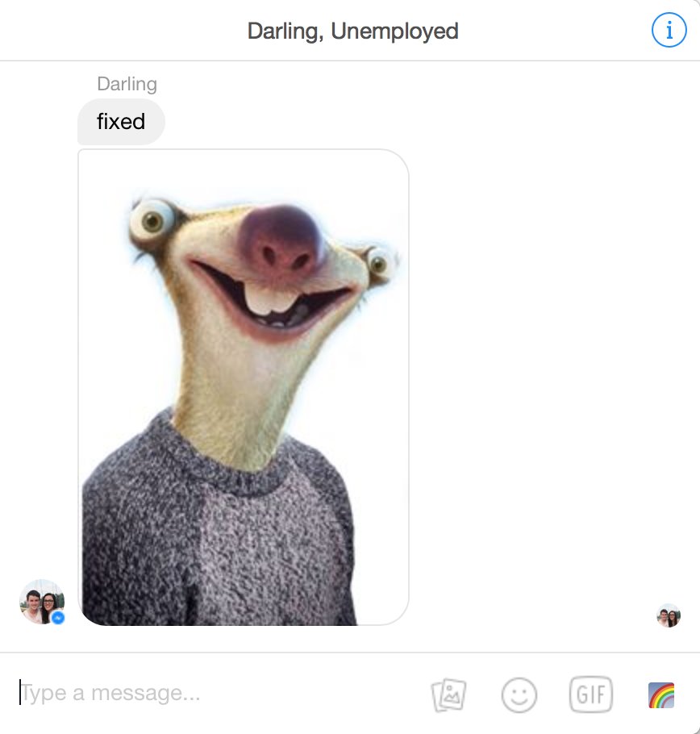Click the small seen-by avatar indicator
The width and height of the screenshot is (700, 734).
669,615
